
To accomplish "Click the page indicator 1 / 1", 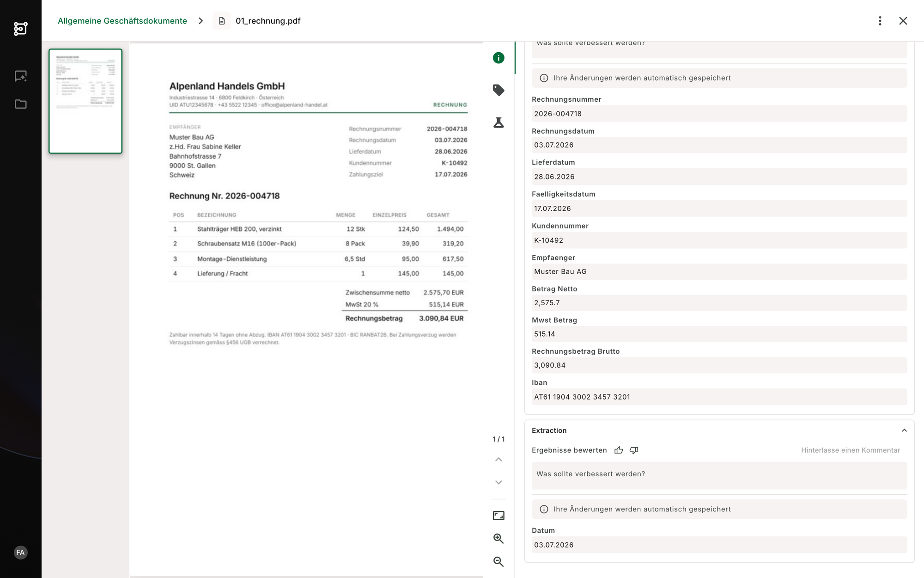I will (x=498, y=439).
